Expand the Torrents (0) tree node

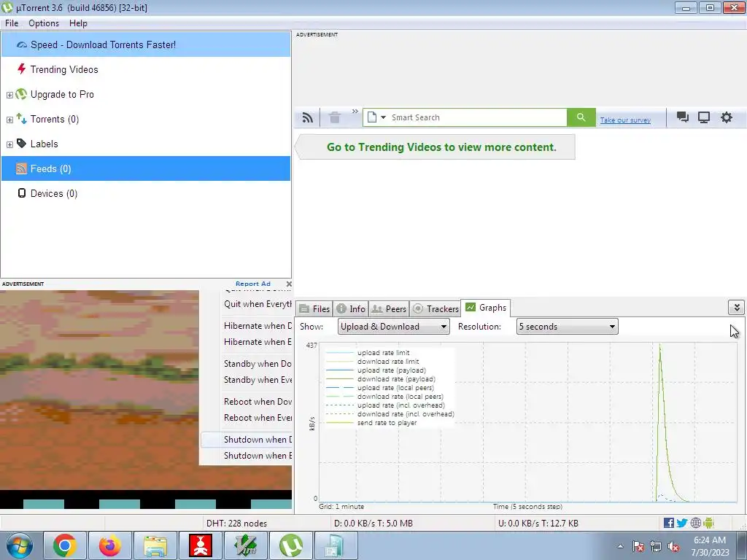(x=9, y=120)
